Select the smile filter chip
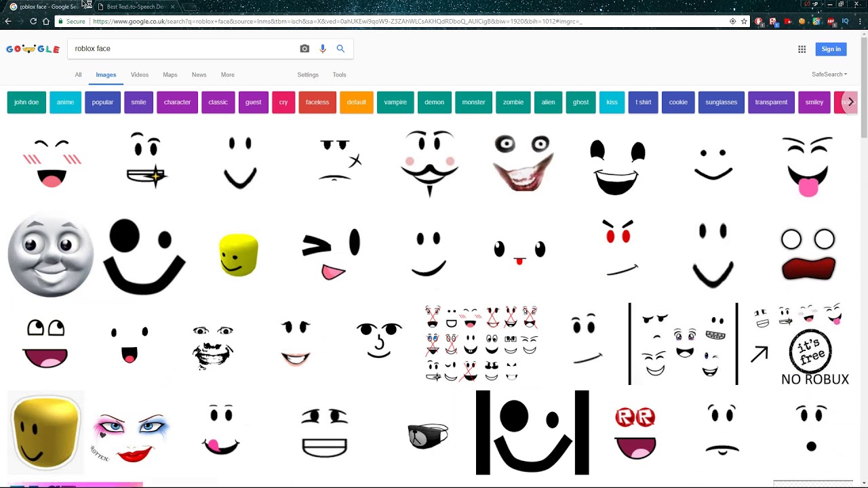The image size is (868, 488). click(138, 102)
